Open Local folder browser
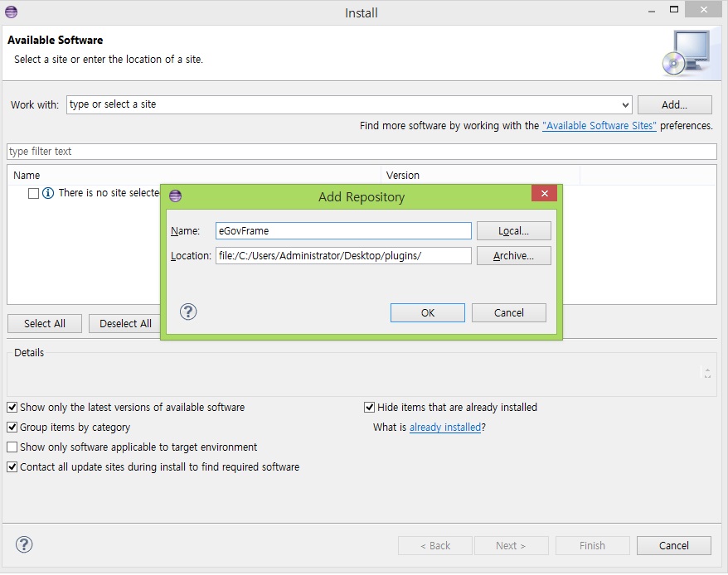The image size is (728, 575). tap(513, 231)
